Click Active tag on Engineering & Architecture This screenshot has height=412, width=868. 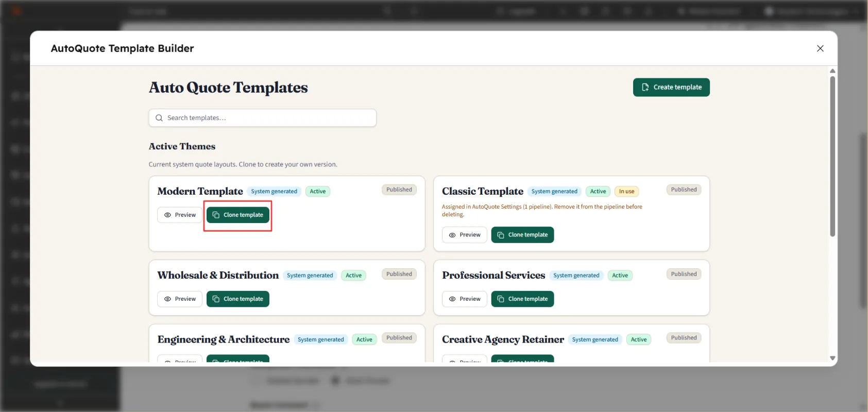click(364, 339)
